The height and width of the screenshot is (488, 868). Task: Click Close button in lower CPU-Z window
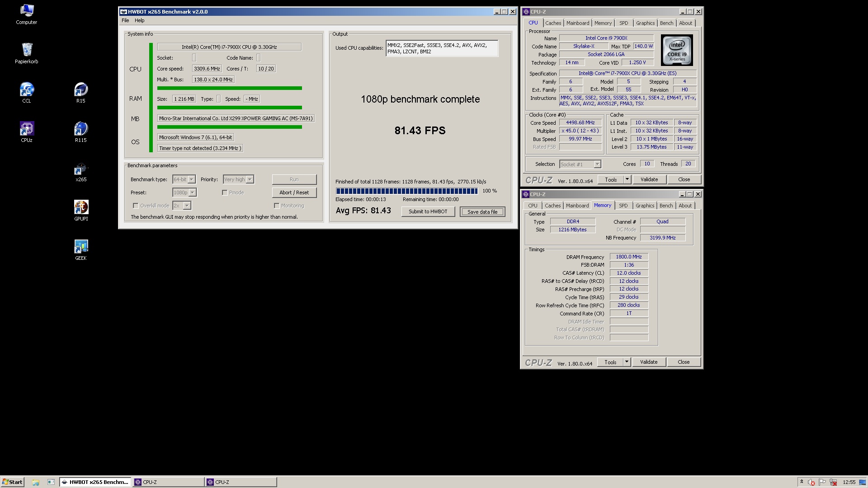pos(684,362)
